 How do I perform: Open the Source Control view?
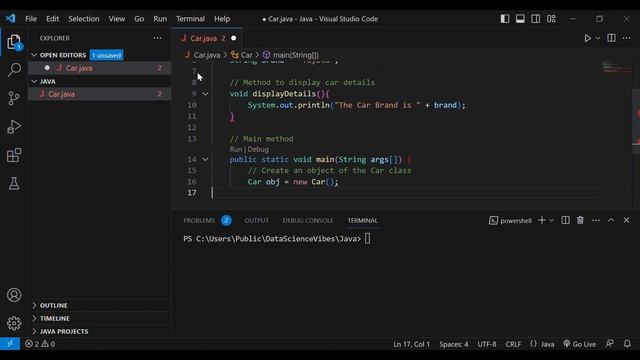(x=14, y=98)
